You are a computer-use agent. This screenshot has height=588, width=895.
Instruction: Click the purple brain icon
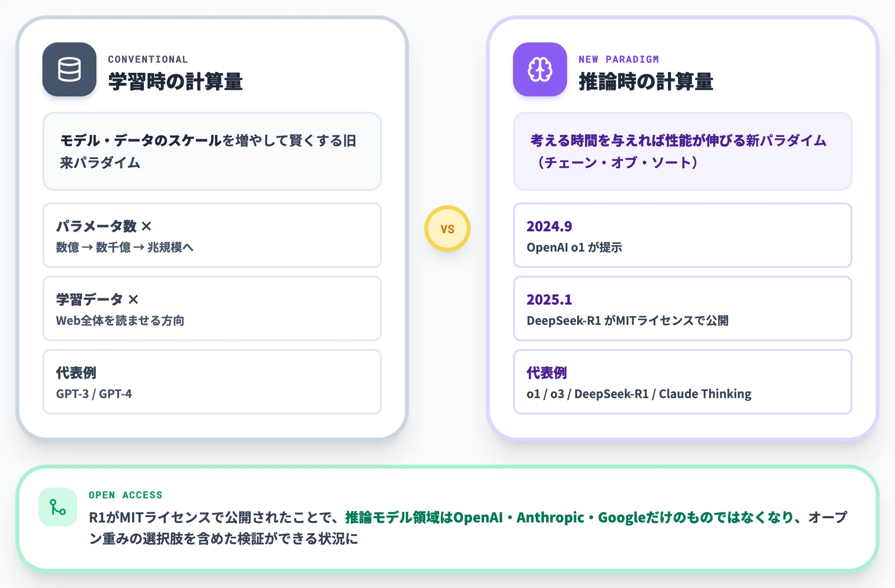pyautogui.click(x=540, y=69)
